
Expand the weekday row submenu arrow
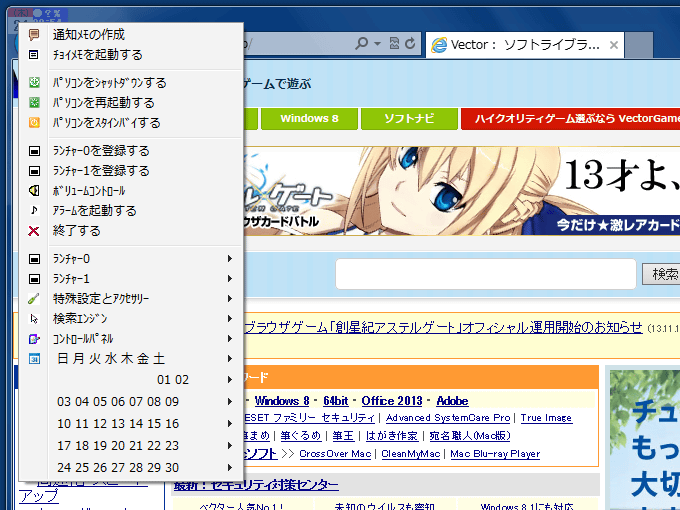[x=230, y=359]
